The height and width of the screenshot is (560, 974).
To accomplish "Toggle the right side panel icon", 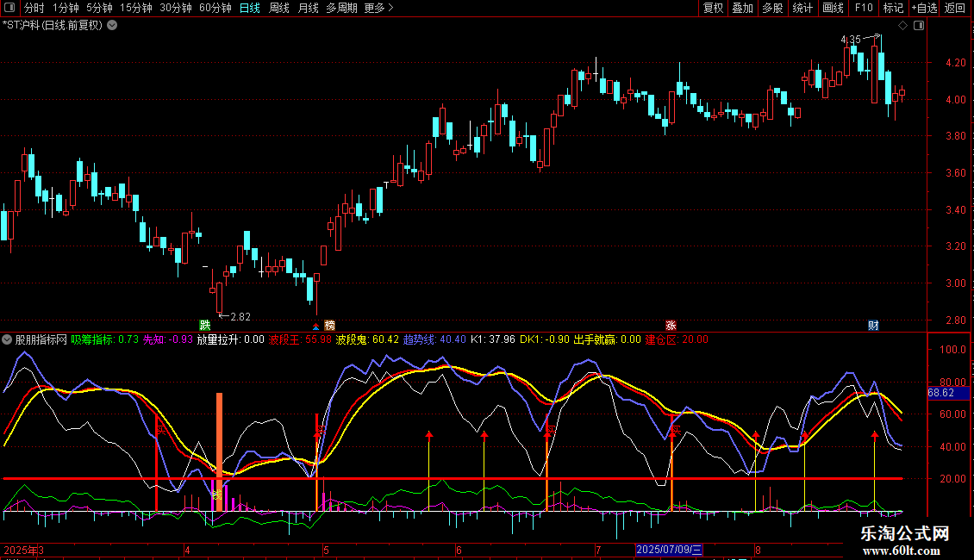I will point(919,26).
